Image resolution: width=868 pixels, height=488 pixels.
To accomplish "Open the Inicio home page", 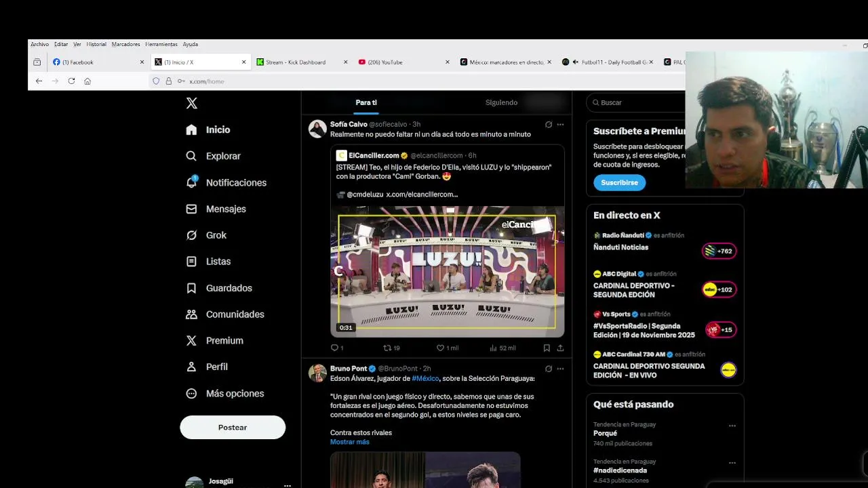I will [208, 129].
